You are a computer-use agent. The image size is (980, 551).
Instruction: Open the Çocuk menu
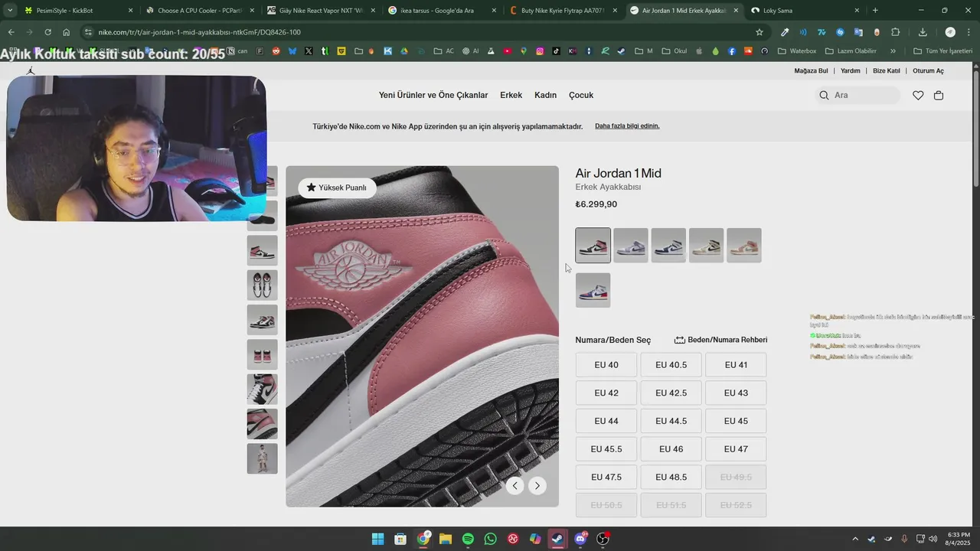[x=581, y=95]
